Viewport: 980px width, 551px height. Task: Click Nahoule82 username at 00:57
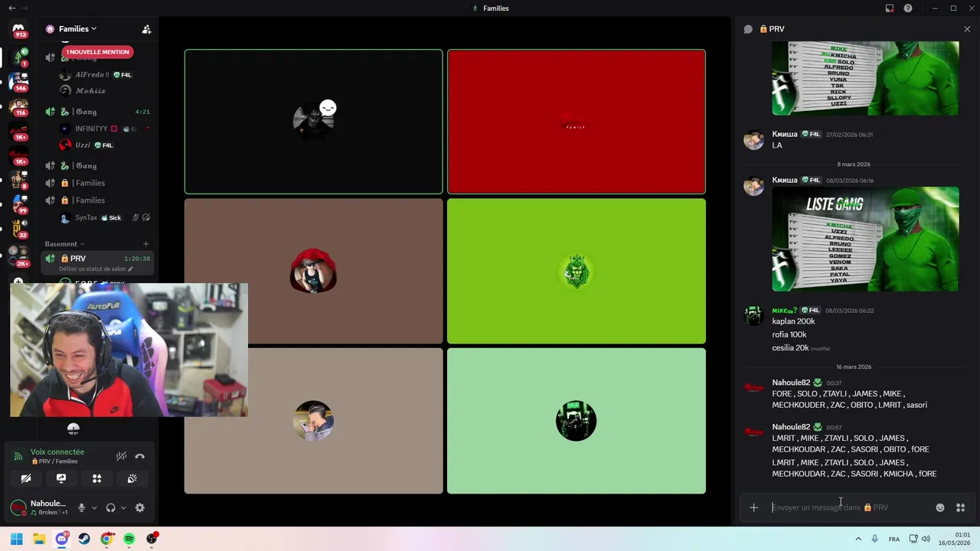coord(791,427)
